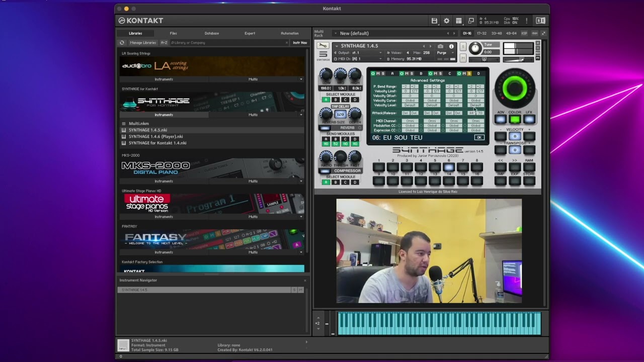Toggle layer A power button
The height and width of the screenshot is (362, 644).
373,73
